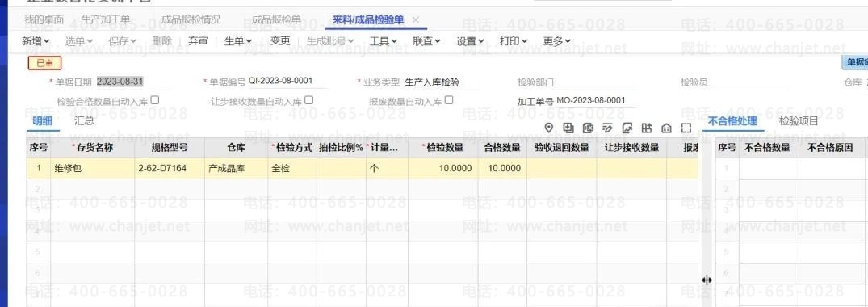Image resolution: width=868 pixels, height=307 pixels.
Task: Click the 业务类型 field 生产入库检验
Action: click(x=442, y=82)
